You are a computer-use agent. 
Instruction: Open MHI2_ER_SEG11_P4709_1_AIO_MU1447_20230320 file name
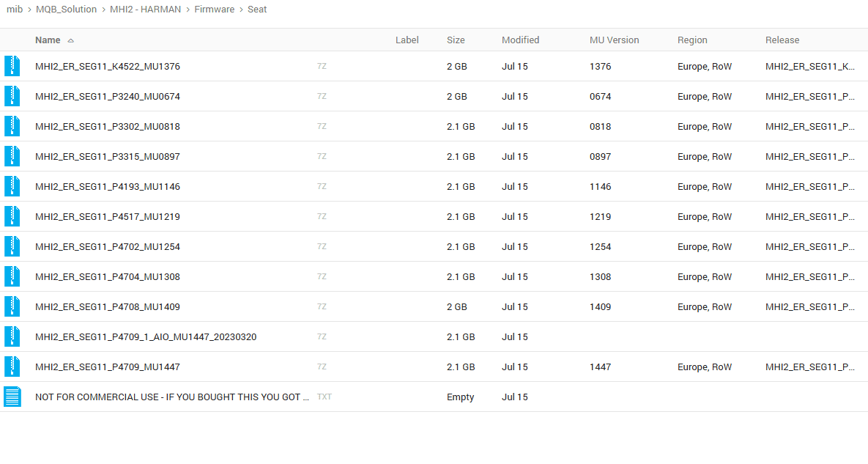tap(146, 336)
